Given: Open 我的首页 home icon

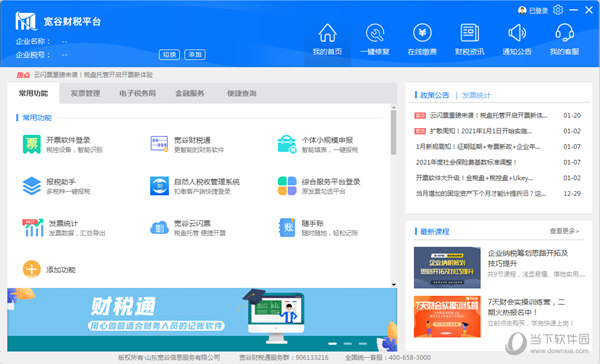Looking at the screenshot, I should point(327,33).
